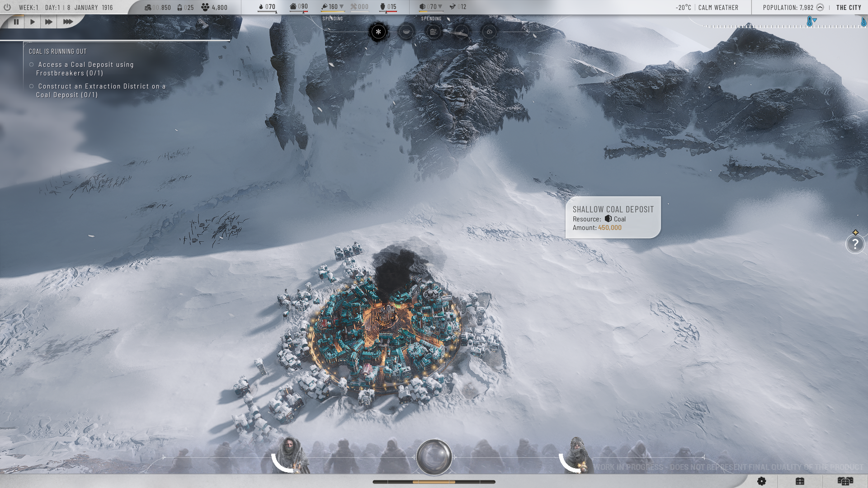868x488 pixels.
Task: Click the coal amount 450,000
Action: click(x=609, y=228)
